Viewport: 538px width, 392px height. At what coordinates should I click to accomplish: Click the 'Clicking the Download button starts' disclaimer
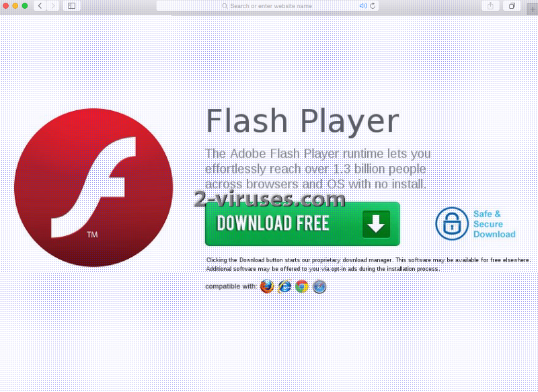368,264
